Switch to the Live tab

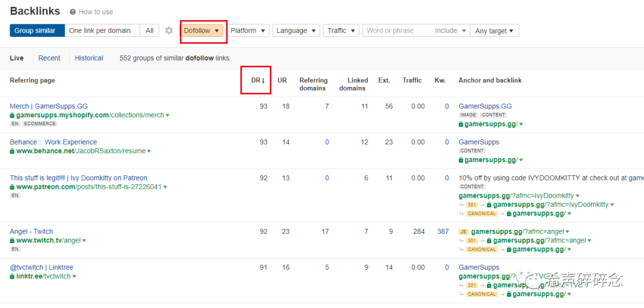point(17,58)
